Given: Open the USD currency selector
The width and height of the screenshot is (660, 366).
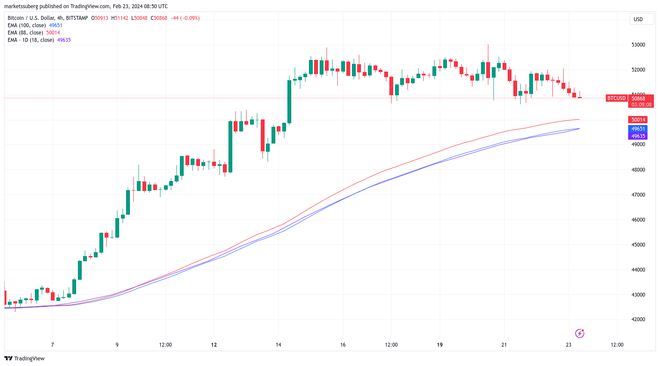Looking at the screenshot, I should click(x=641, y=19).
